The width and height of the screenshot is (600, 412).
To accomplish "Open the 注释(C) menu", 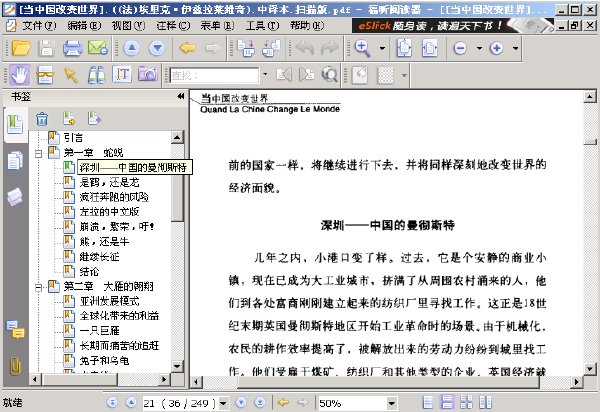I will (x=173, y=26).
